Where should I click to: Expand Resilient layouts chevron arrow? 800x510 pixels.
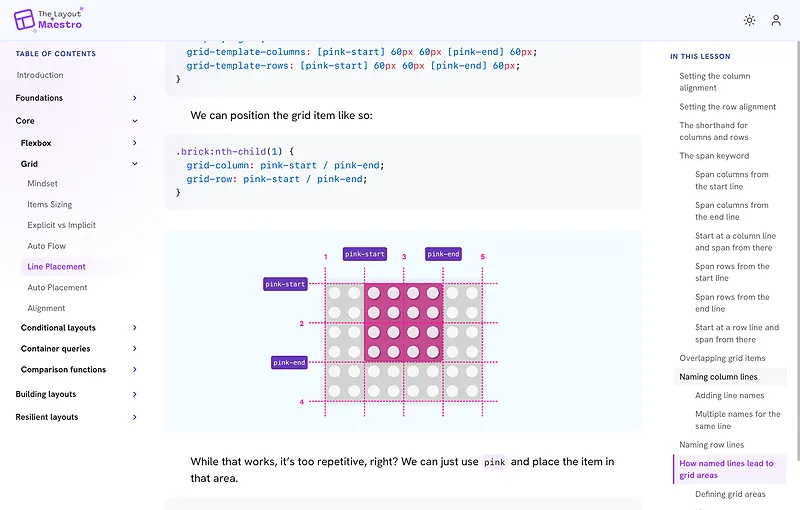[x=135, y=417]
